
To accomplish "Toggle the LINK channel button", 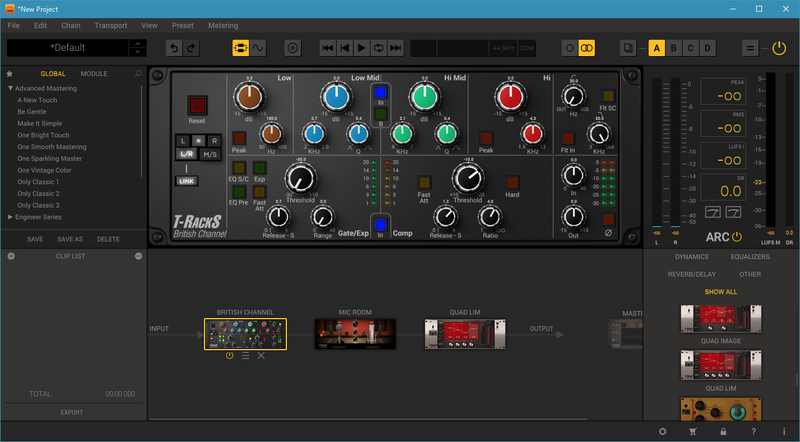I will [x=186, y=181].
